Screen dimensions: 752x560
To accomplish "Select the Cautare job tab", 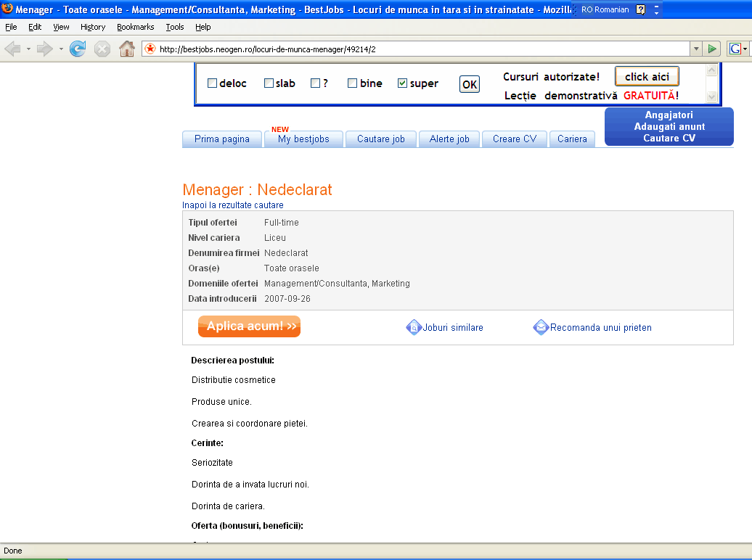I will (381, 139).
